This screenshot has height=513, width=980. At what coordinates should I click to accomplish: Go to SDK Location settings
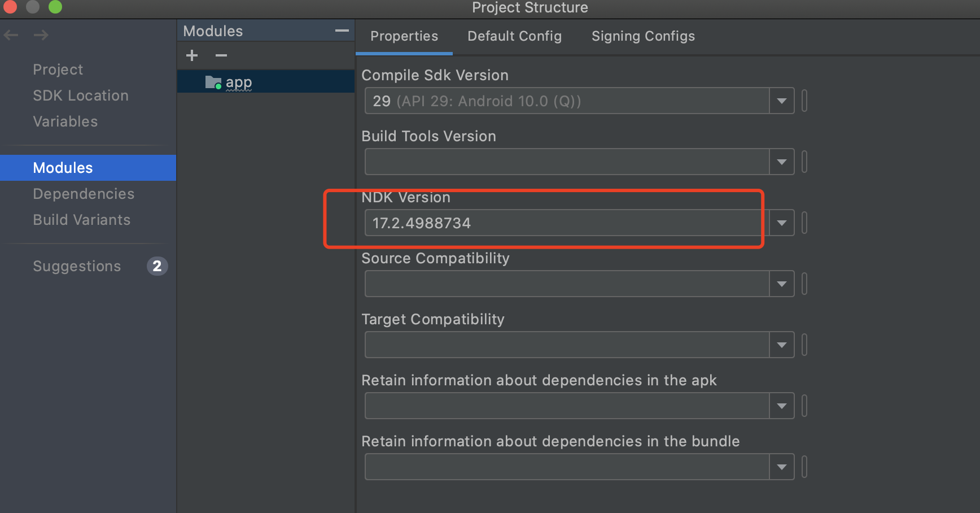tap(81, 95)
